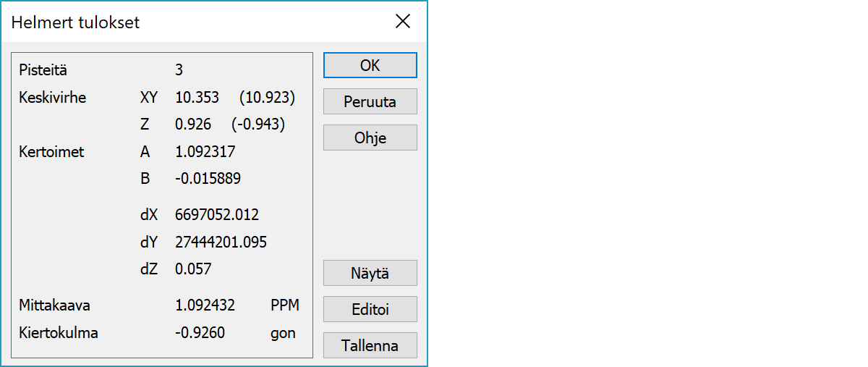Click the Pisteitä label

43,70
